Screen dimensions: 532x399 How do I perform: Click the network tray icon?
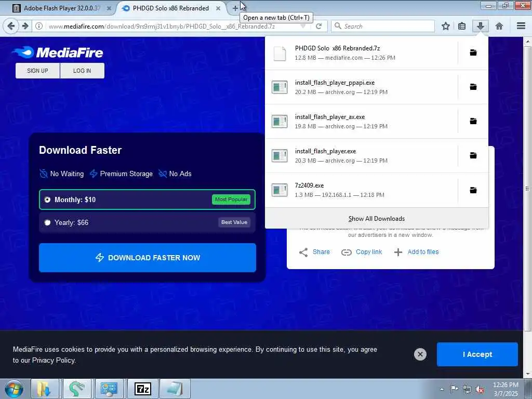click(x=467, y=390)
